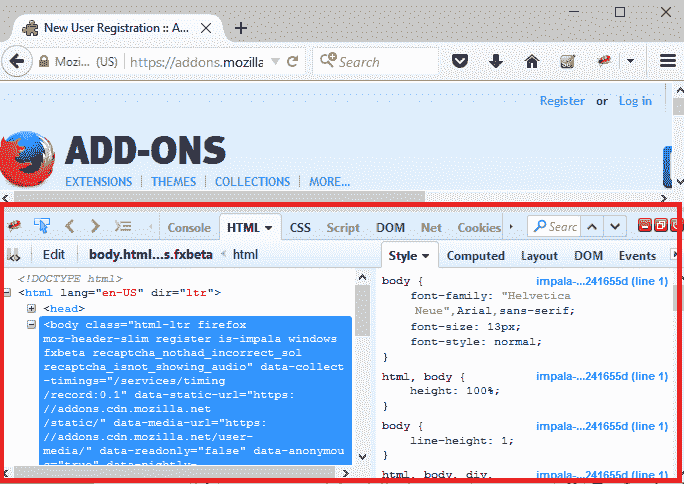Viewport: 684px width, 484px height.
Task: Collapse the html node
Action: pyautogui.click(x=7, y=292)
